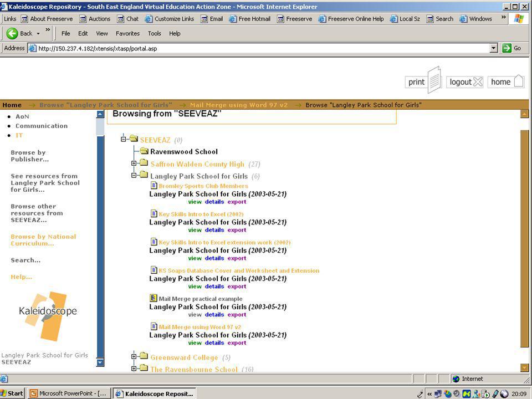532x399 pixels.
Task: Click the print page icon
Action: pos(434,80)
